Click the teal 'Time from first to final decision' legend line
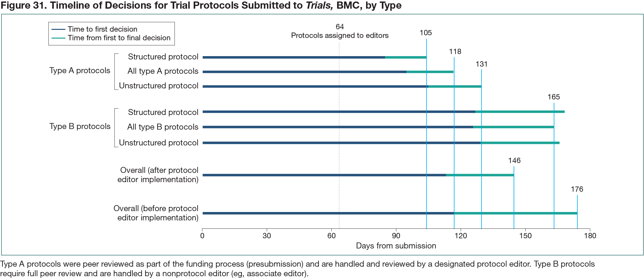This screenshot has width=644, height=278. 58,38
